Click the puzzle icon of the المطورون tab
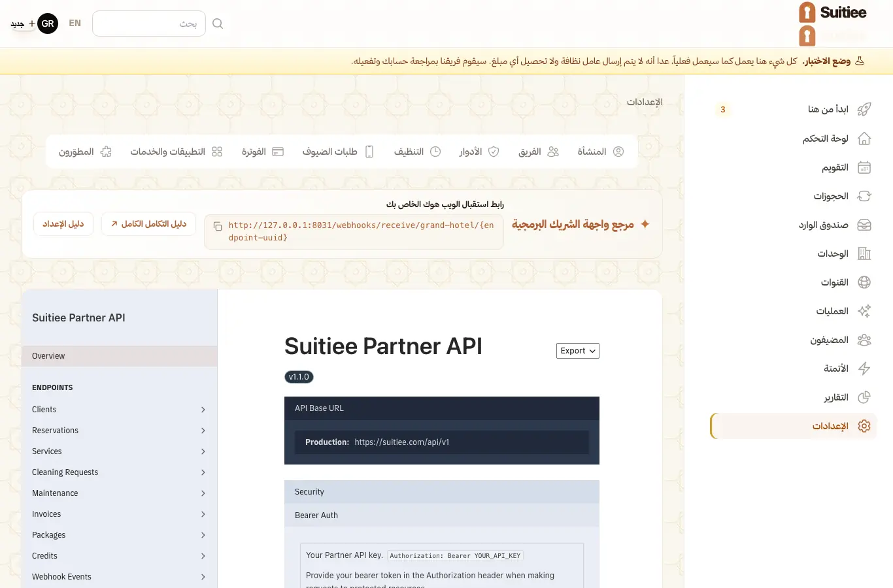Image resolution: width=893 pixels, height=588 pixels. coord(106,152)
